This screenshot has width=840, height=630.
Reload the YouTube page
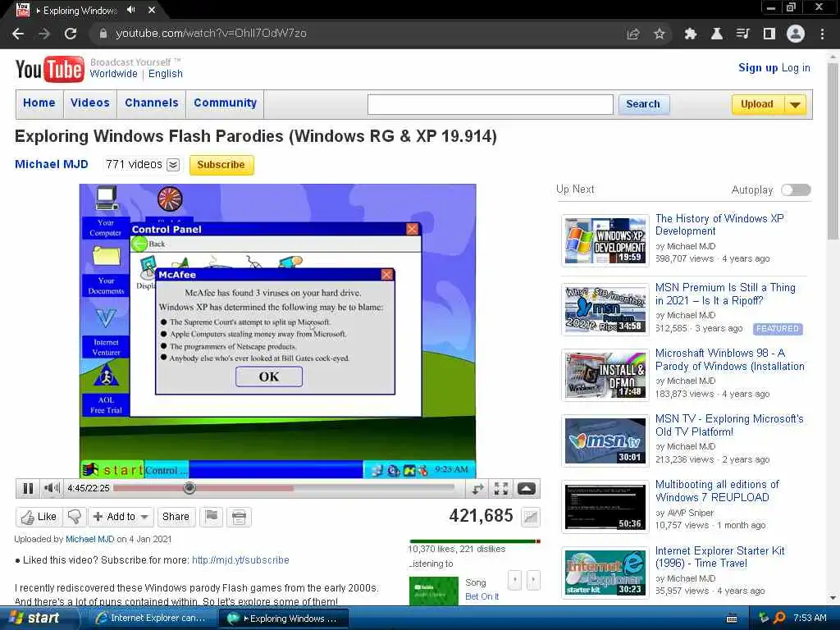71,34
